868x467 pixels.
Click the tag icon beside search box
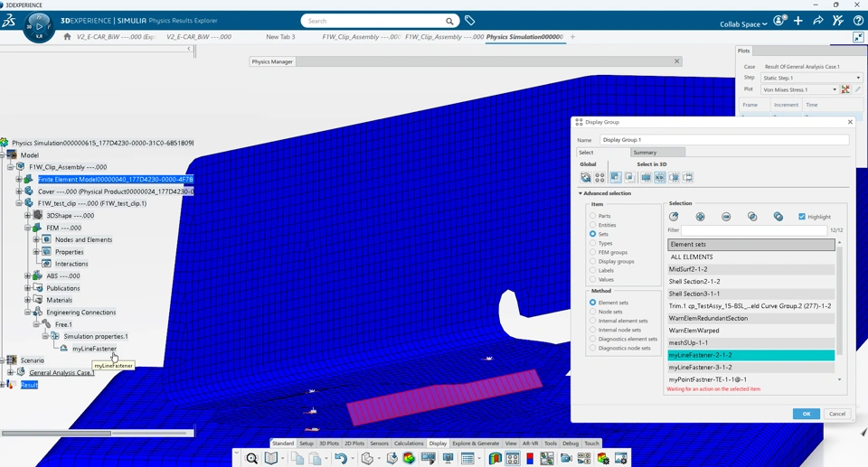[x=469, y=21]
